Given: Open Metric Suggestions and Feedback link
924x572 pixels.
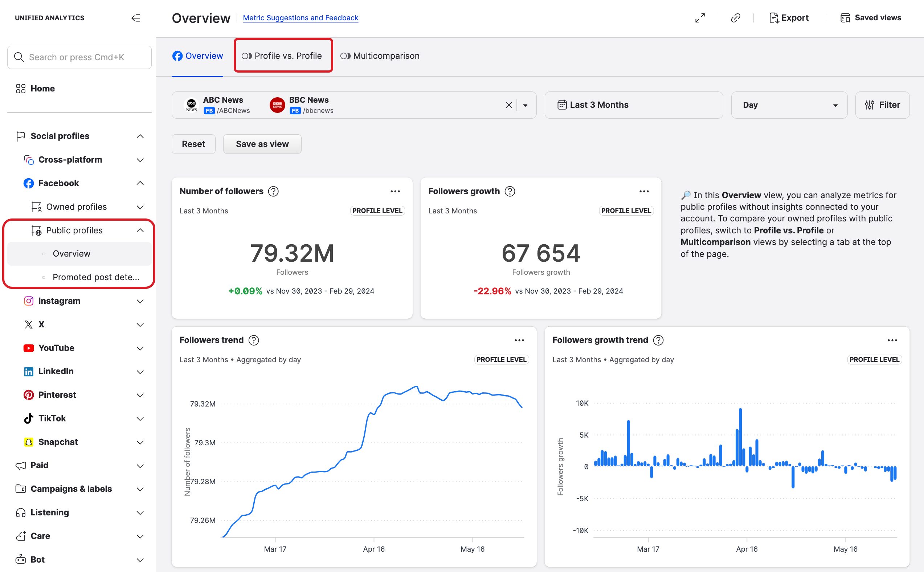Looking at the screenshot, I should coord(300,18).
